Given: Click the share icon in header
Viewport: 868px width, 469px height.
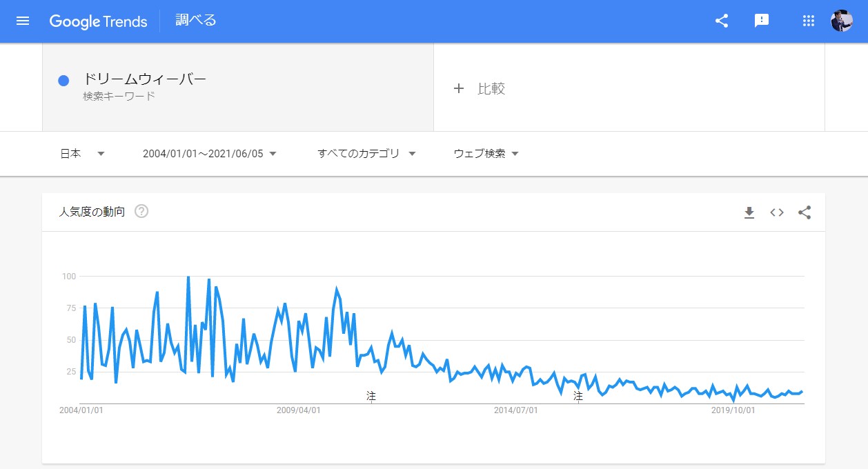Looking at the screenshot, I should coord(722,21).
